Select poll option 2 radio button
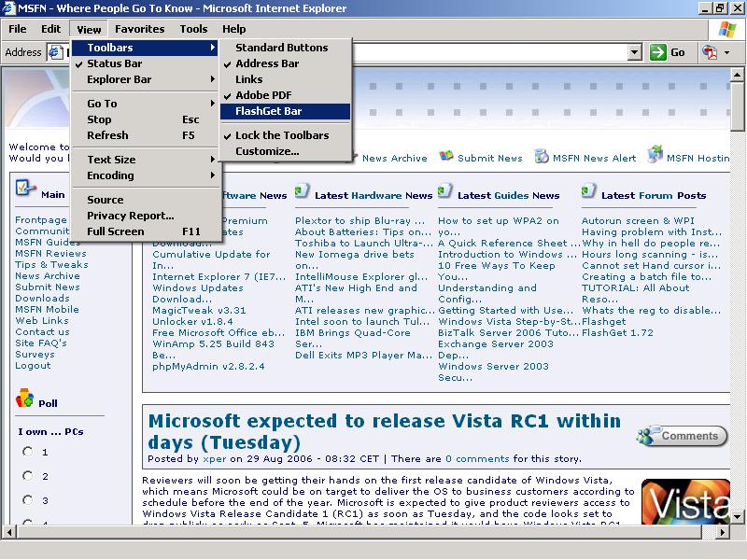Screen dimensions: 747x560 [x=28, y=476]
